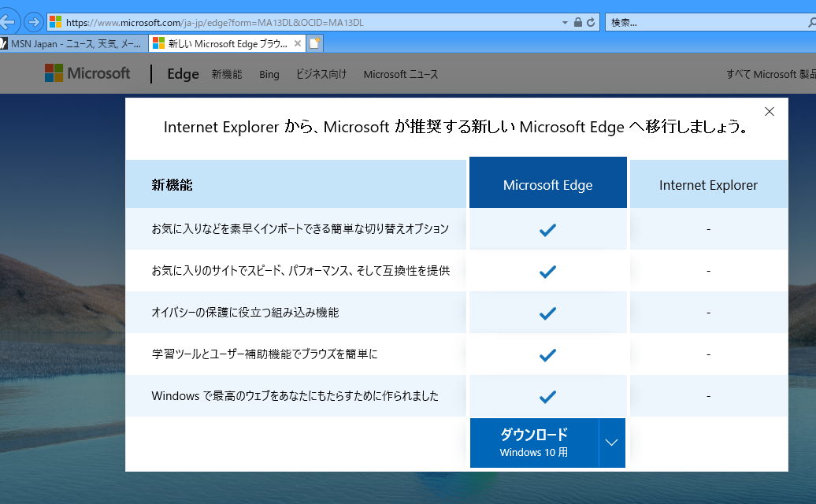Open the Microsoft ニュース nav item

coord(400,74)
